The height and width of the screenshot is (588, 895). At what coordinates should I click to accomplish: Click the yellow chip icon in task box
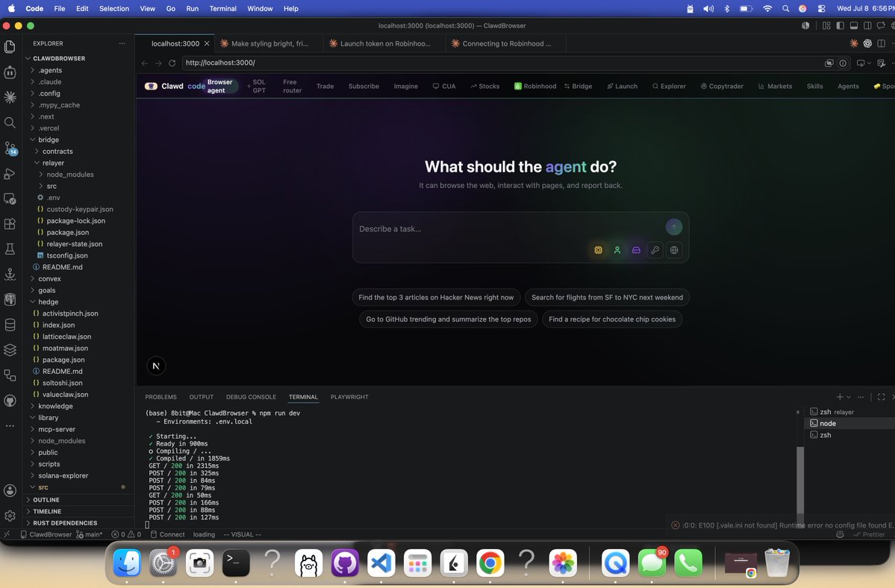[598, 250]
